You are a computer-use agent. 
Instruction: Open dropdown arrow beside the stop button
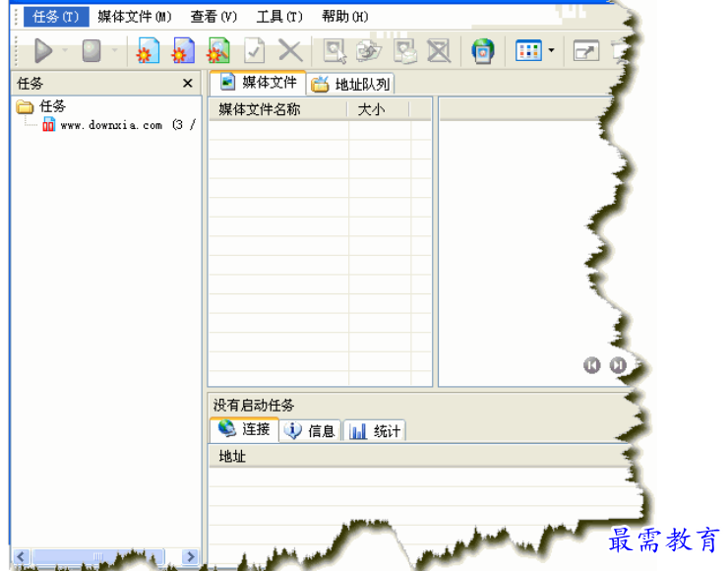(x=114, y=50)
